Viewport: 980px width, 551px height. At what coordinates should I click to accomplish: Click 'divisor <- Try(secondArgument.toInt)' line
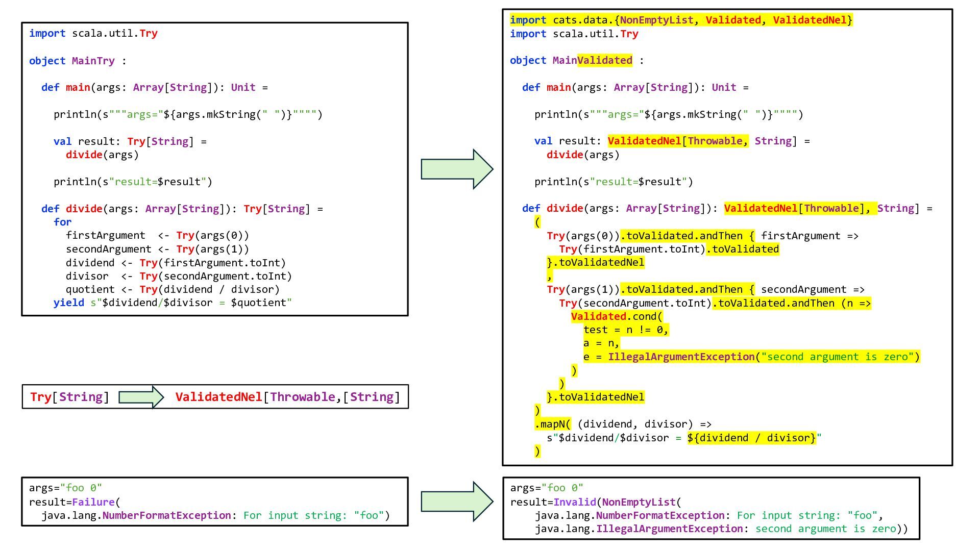179,276
